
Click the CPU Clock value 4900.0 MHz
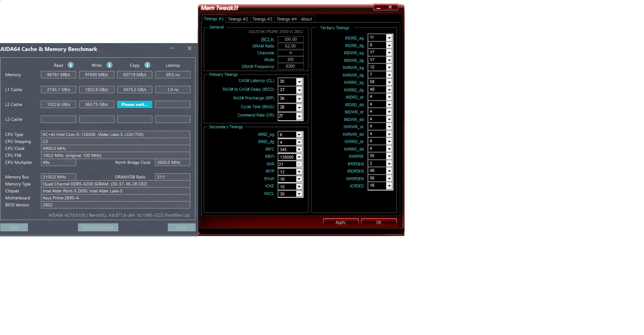point(116,148)
